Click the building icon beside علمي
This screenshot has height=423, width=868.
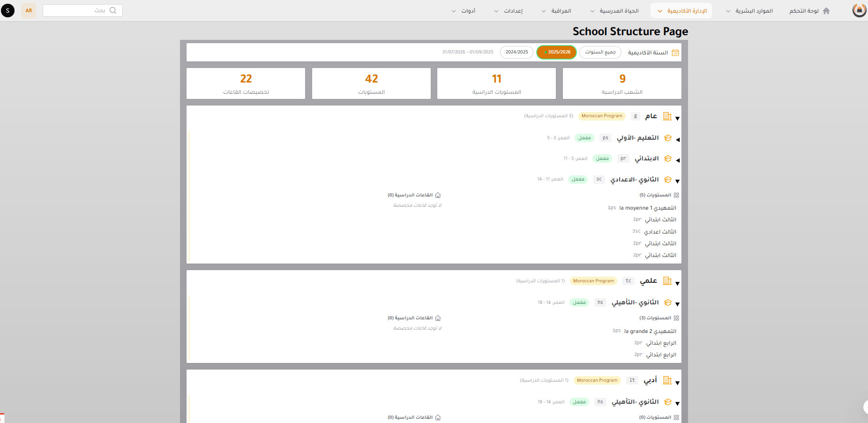[667, 281]
